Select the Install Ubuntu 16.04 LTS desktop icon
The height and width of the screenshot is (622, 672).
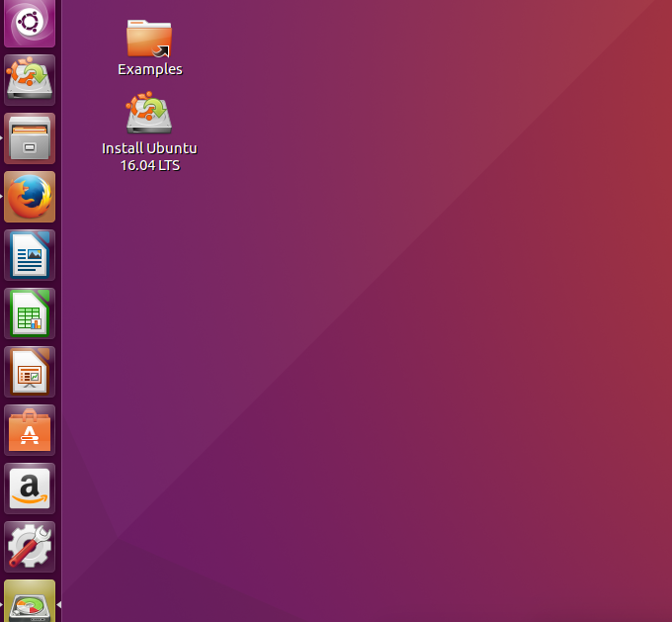pyautogui.click(x=148, y=113)
